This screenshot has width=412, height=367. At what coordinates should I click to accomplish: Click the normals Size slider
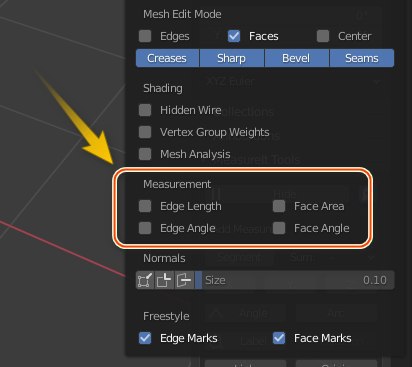pyautogui.click(x=295, y=280)
